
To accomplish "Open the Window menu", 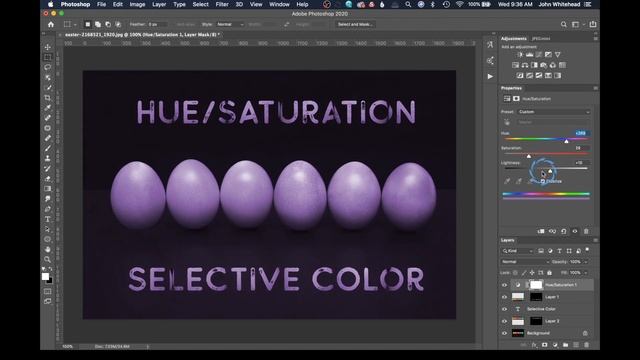I will tap(279, 4).
